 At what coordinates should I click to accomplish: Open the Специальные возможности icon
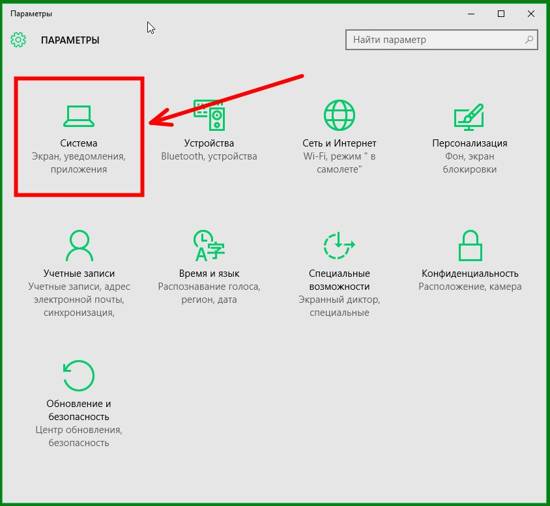pyautogui.click(x=339, y=245)
